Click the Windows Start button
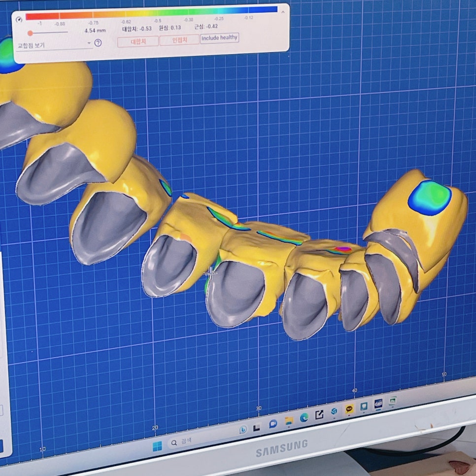This screenshot has height=476, width=476. click(x=157, y=446)
